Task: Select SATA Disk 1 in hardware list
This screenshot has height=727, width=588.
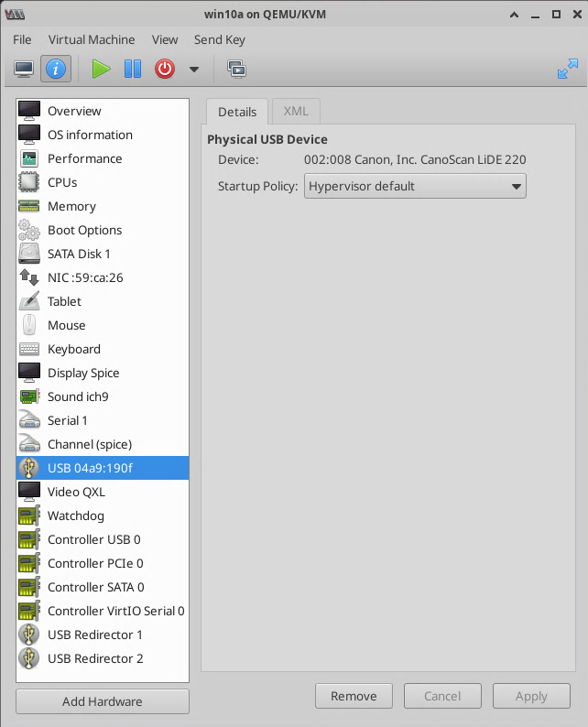Action: click(79, 254)
